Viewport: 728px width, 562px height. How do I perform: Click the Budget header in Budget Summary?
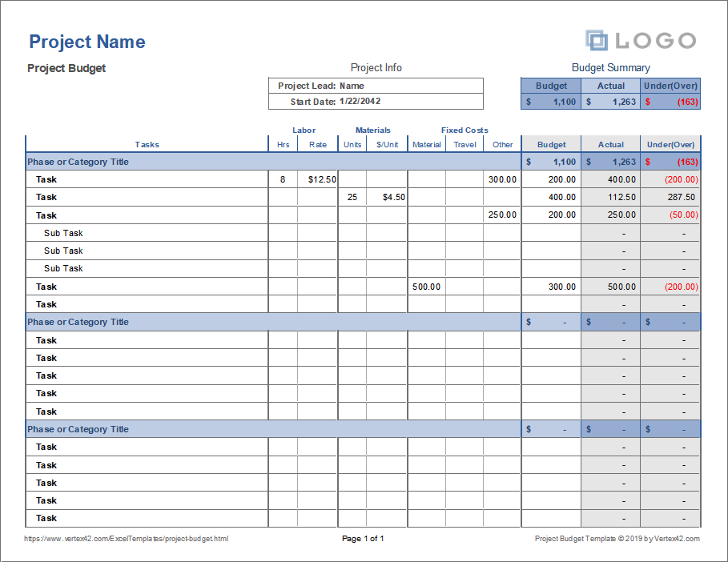[x=551, y=86]
